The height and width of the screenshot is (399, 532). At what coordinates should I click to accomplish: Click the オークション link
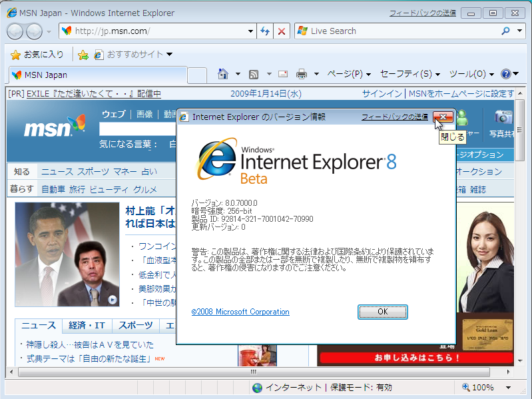click(479, 172)
